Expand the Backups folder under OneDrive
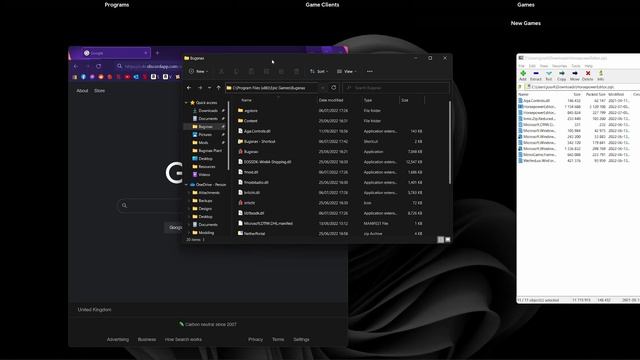The image size is (640, 360). click(189, 201)
